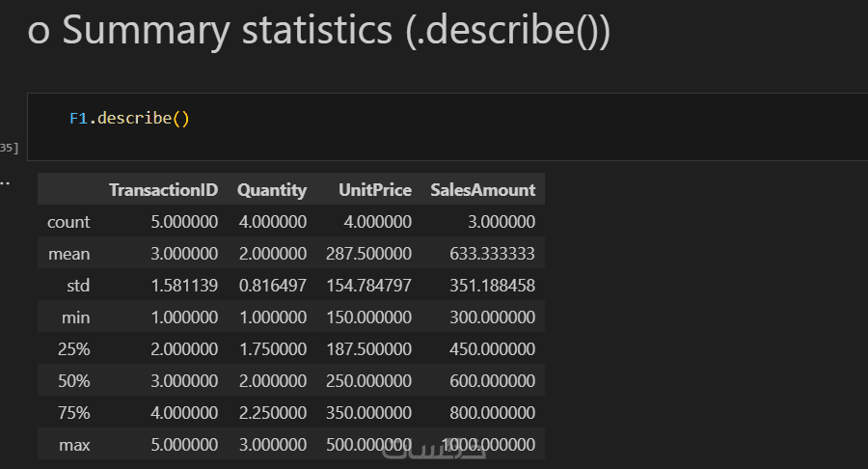
Task: Select the SalesAmount column header
Action: tap(482, 190)
